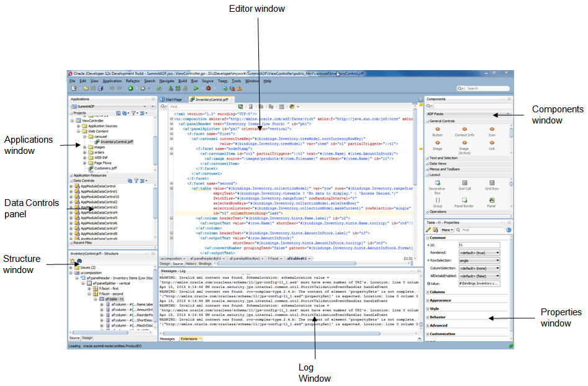Expand the Recent Files section
The height and width of the screenshot is (386, 588).
click(x=71, y=243)
